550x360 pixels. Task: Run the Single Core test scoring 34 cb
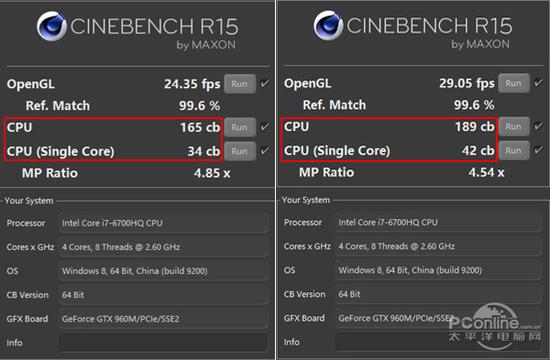click(x=240, y=151)
